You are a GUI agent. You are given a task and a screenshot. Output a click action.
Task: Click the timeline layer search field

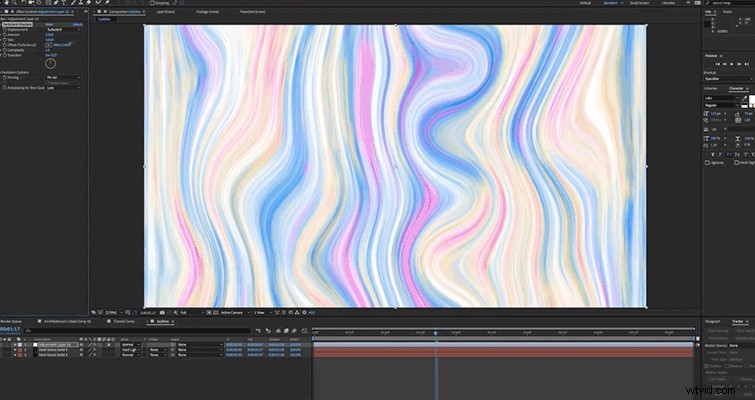point(137,330)
